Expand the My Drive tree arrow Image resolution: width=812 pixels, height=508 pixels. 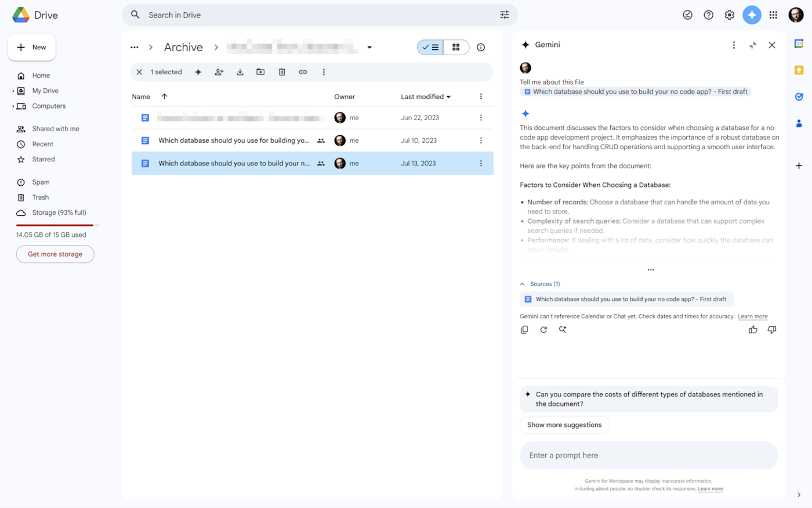click(x=13, y=91)
